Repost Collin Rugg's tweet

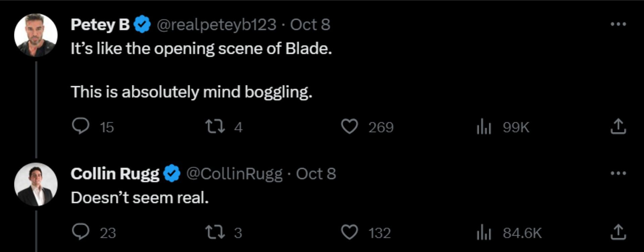pos(215,232)
